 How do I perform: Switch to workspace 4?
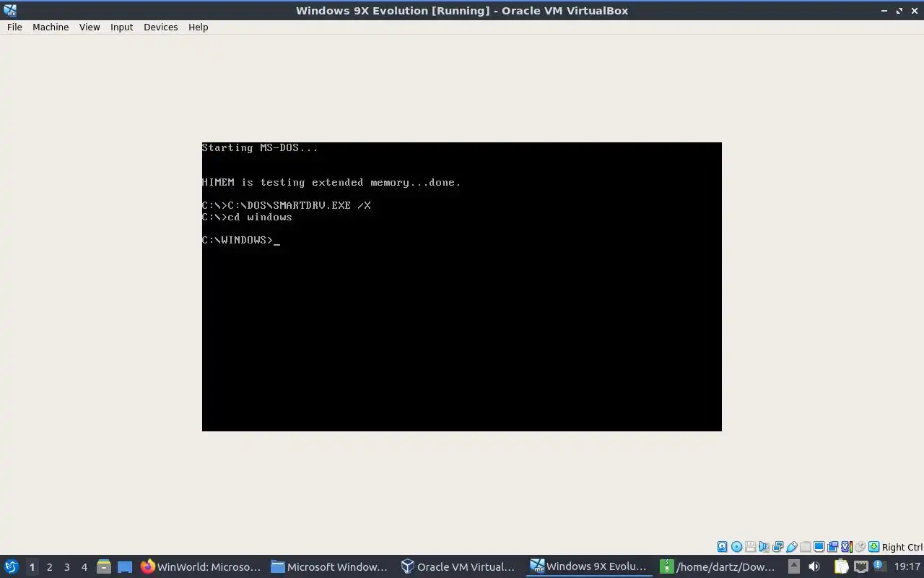pos(84,566)
